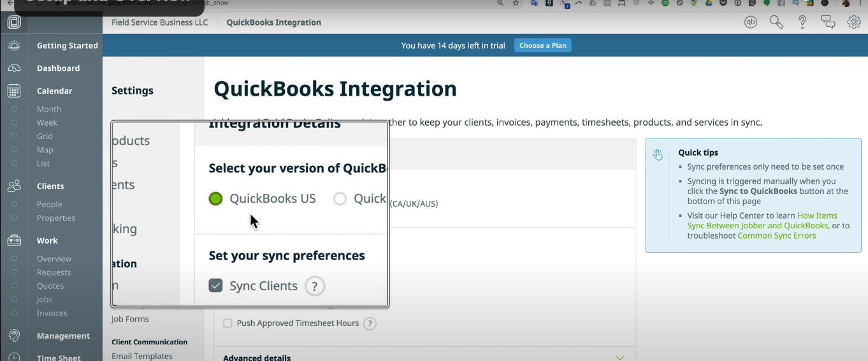Open the Facebook extension icon
868x361 pixels.
point(781,3)
